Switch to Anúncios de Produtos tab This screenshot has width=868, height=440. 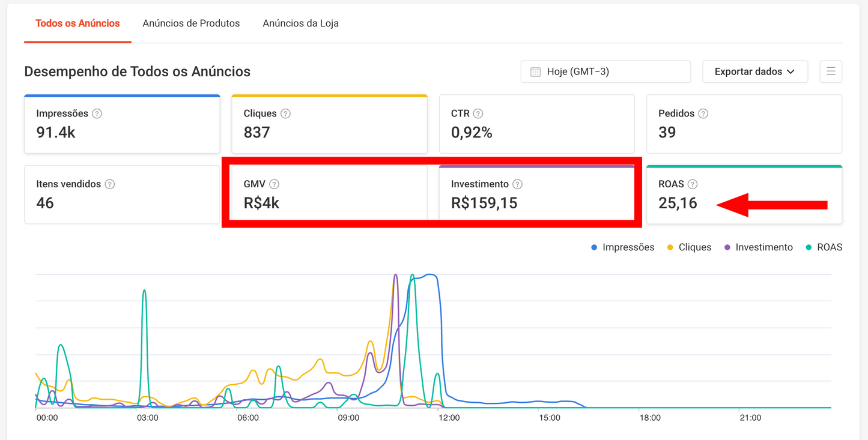[191, 23]
